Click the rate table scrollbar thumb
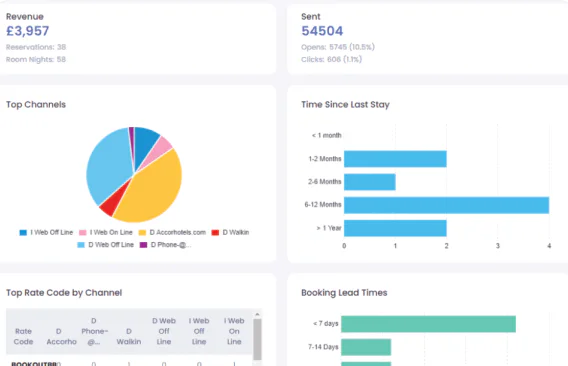This screenshot has height=366, width=568. click(257, 339)
